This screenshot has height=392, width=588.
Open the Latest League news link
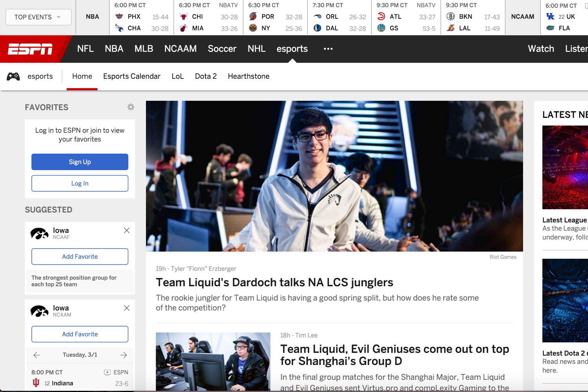(x=565, y=220)
